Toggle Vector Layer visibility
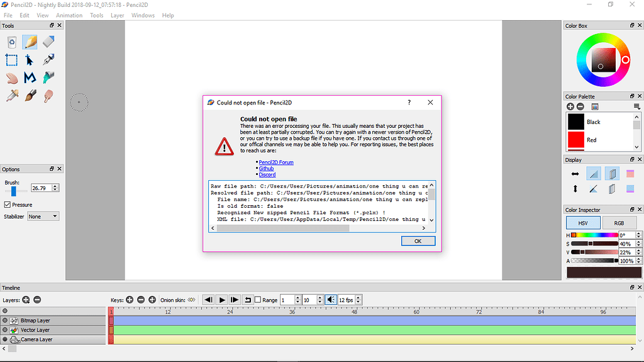 pos(5,329)
